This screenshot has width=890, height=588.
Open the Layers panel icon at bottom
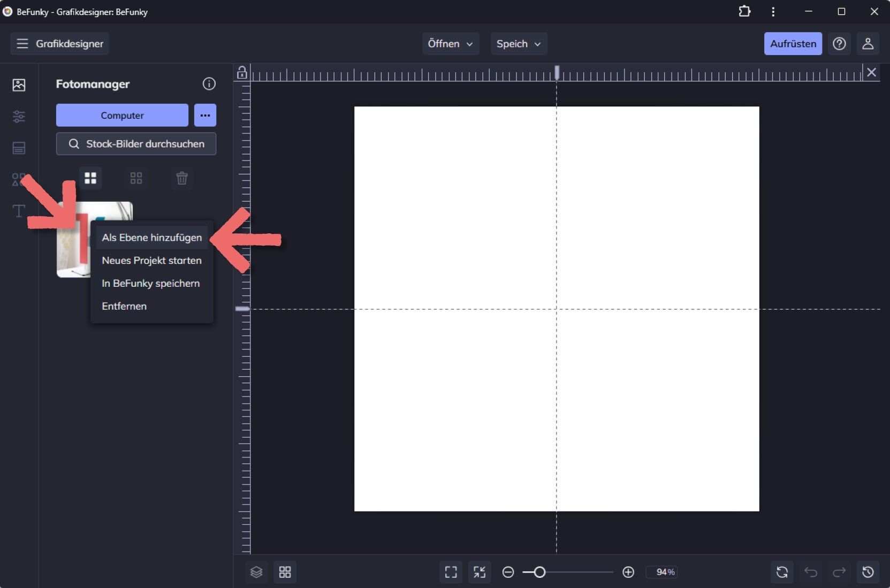click(x=256, y=572)
